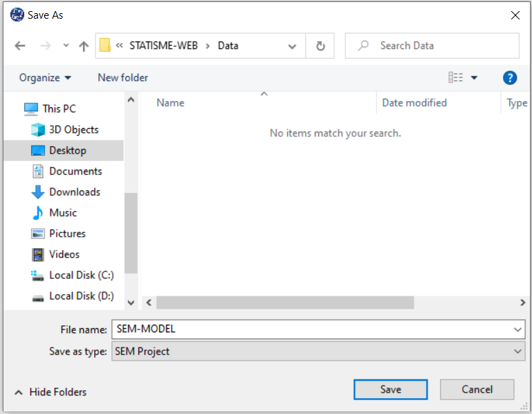Viewport: 532px width, 414px height.
Task: Refresh the current folder view
Action: click(x=320, y=46)
